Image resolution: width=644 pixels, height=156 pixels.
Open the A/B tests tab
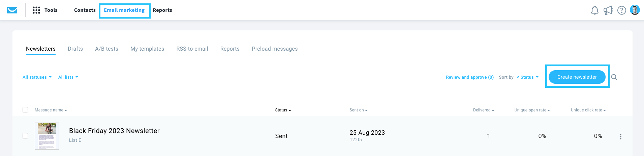106,49
